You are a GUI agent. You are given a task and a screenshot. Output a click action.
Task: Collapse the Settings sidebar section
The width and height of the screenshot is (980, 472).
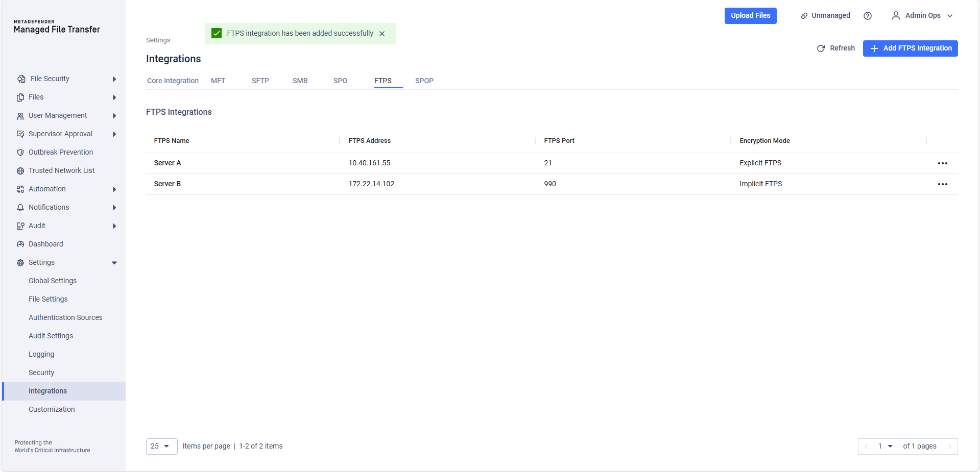click(114, 263)
